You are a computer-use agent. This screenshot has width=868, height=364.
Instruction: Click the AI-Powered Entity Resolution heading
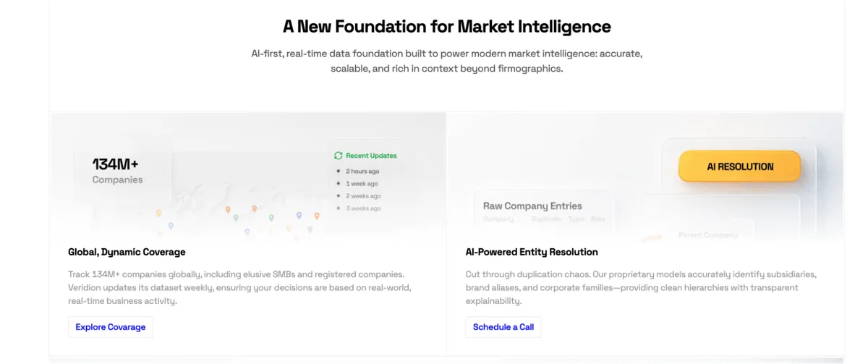point(532,252)
